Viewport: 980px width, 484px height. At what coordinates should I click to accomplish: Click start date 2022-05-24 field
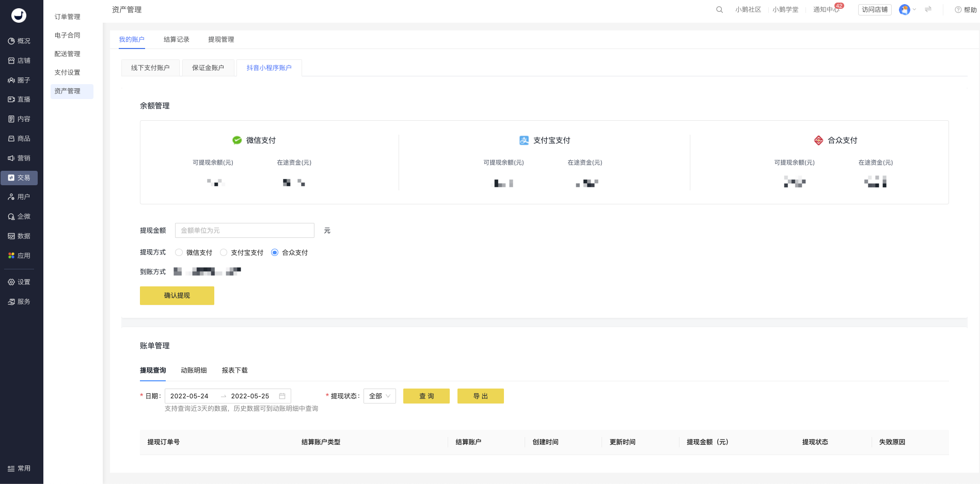point(189,396)
